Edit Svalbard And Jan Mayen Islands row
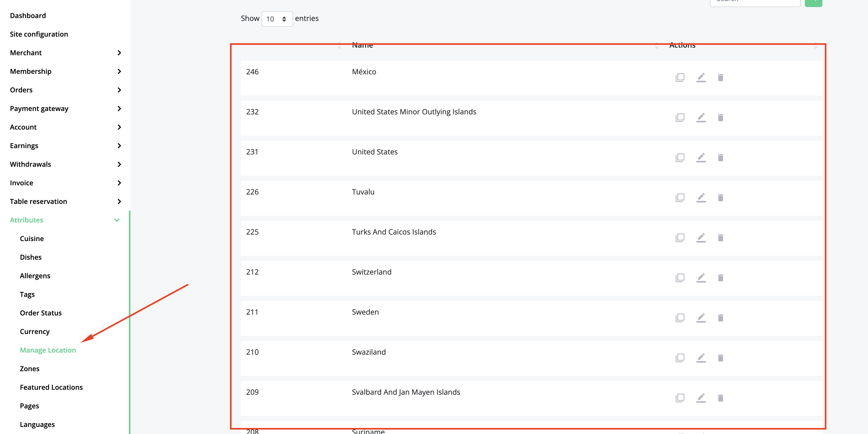 pyautogui.click(x=701, y=398)
